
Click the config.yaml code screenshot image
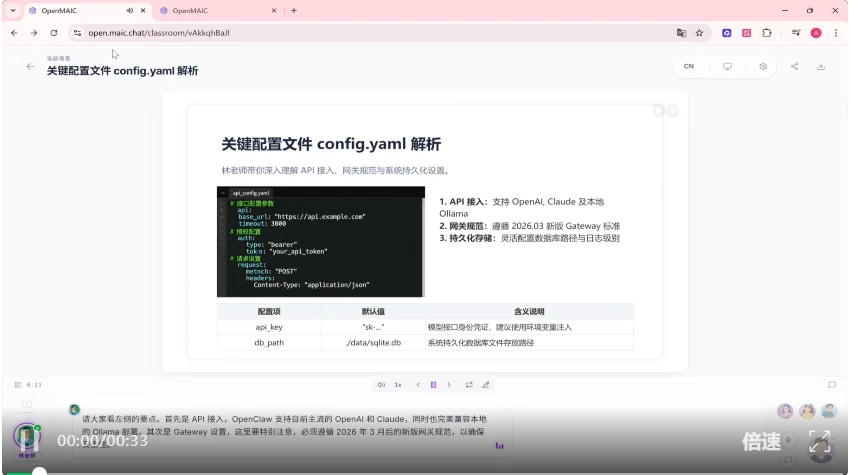point(321,242)
